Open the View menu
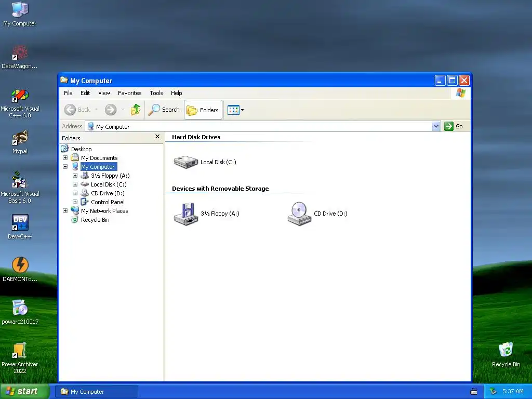 [104, 93]
